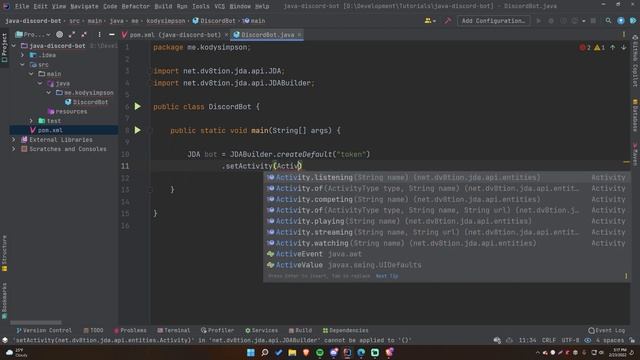The image size is (640, 360).
Task: Open the TODO tool window
Action: point(93,330)
